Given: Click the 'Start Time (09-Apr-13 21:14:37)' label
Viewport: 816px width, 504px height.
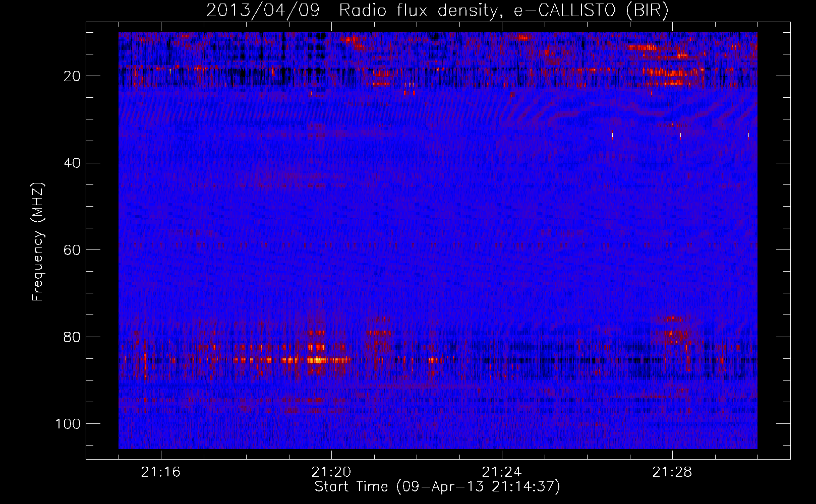Looking at the screenshot, I should (x=437, y=487).
